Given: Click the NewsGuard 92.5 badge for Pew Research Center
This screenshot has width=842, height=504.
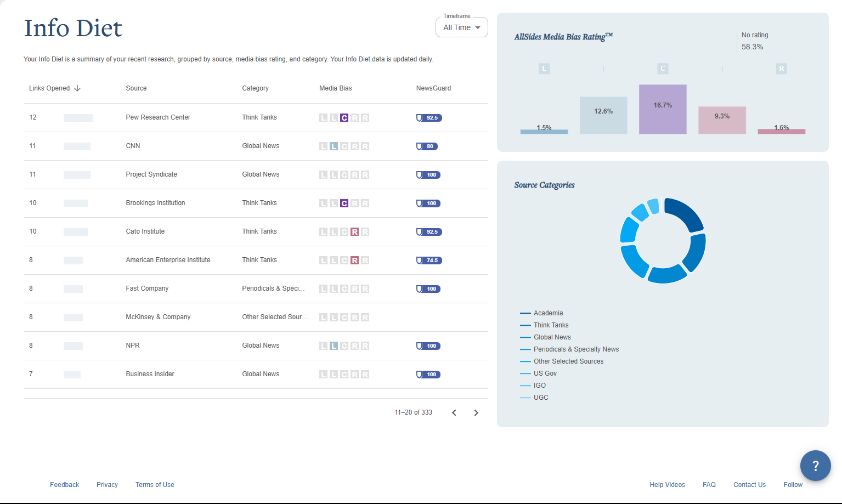Looking at the screenshot, I should pyautogui.click(x=429, y=118).
